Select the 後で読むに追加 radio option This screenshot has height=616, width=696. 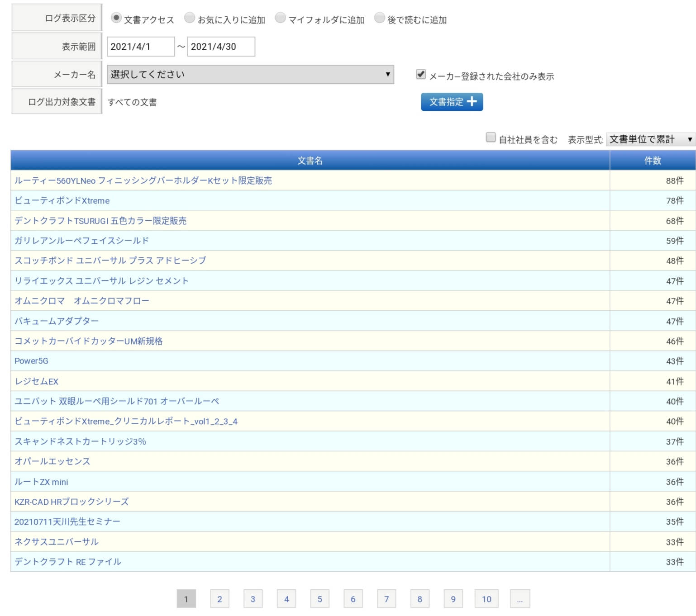pos(380,18)
